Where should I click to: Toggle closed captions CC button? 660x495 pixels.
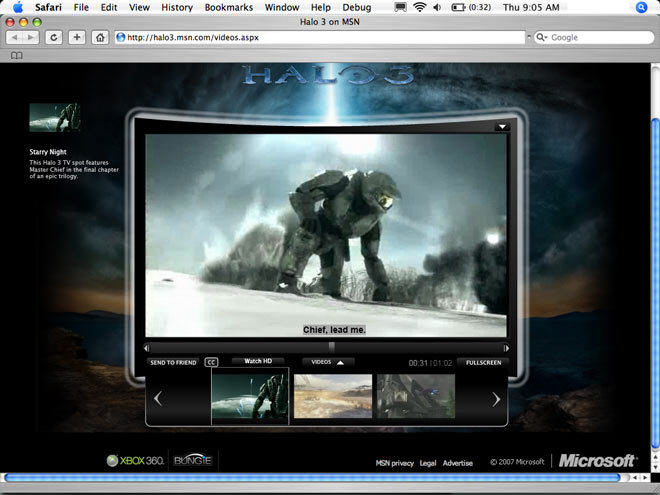211,362
